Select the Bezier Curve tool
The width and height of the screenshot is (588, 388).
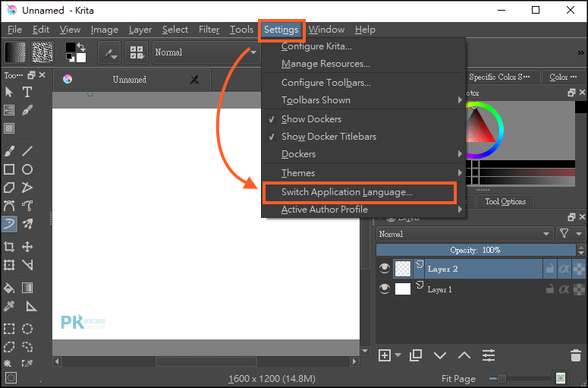[9, 206]
